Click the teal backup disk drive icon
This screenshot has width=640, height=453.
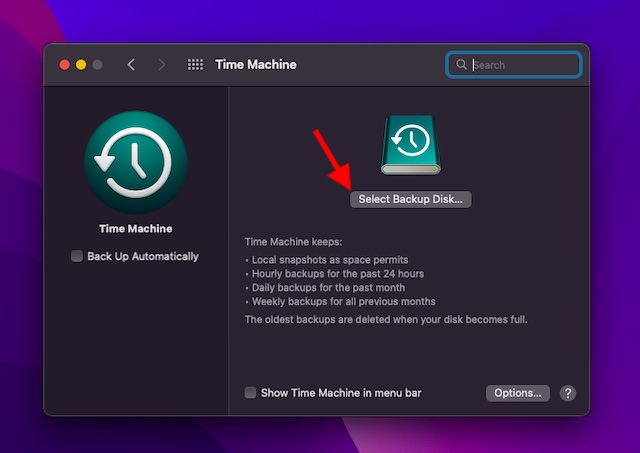(x=411, y=145)
